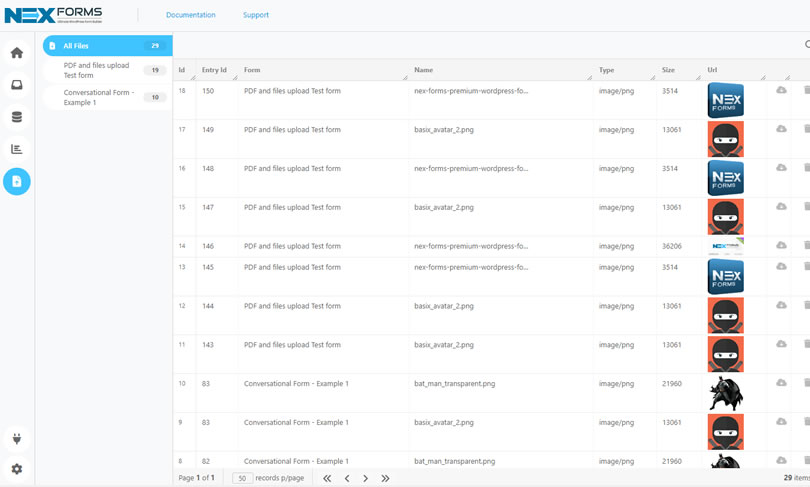Open the plug add-ons sidebar icon
This screenshot has height=487, width=810.
click(x=17, y=439)
